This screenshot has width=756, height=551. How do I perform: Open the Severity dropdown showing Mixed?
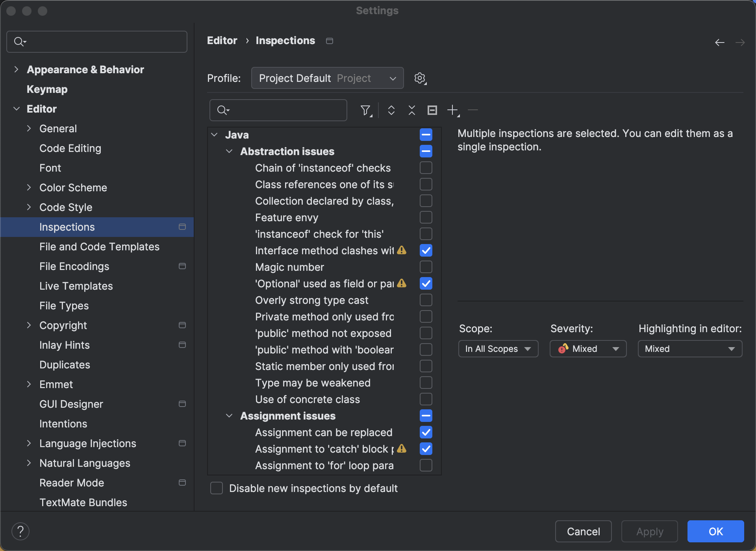pos(587,349)
